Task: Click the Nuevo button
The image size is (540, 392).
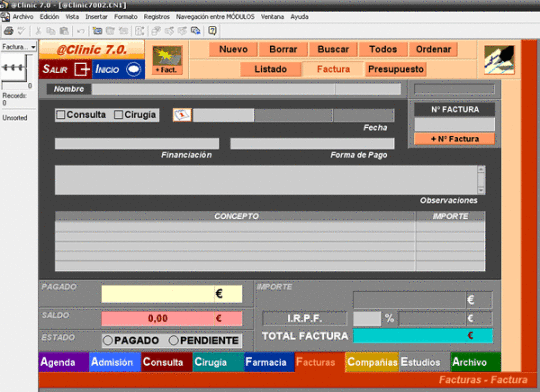Action: tap(233, 49)
